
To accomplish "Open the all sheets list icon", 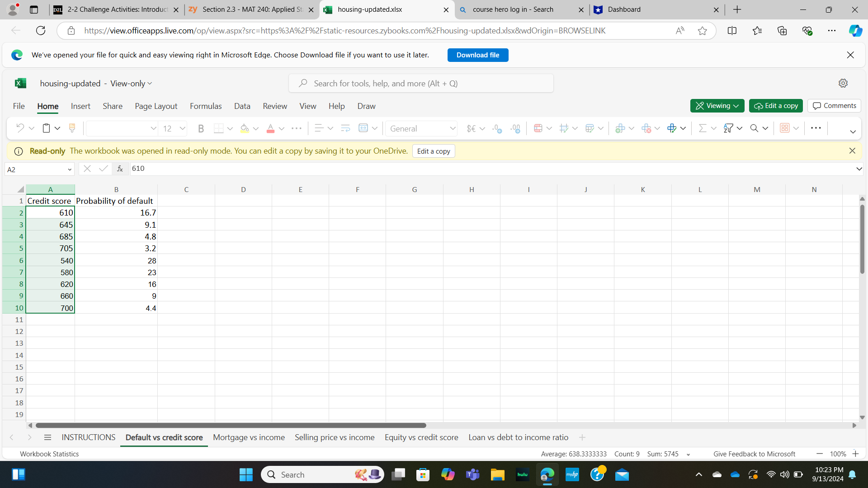I will coord(47,437).
